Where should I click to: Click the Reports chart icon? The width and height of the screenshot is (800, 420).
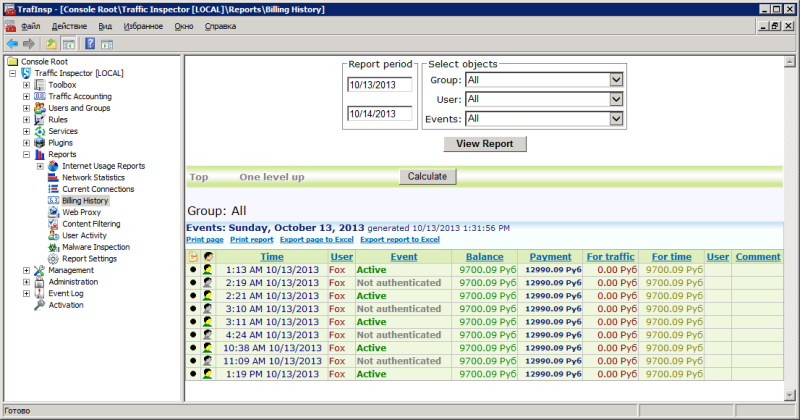click(39, 154)
